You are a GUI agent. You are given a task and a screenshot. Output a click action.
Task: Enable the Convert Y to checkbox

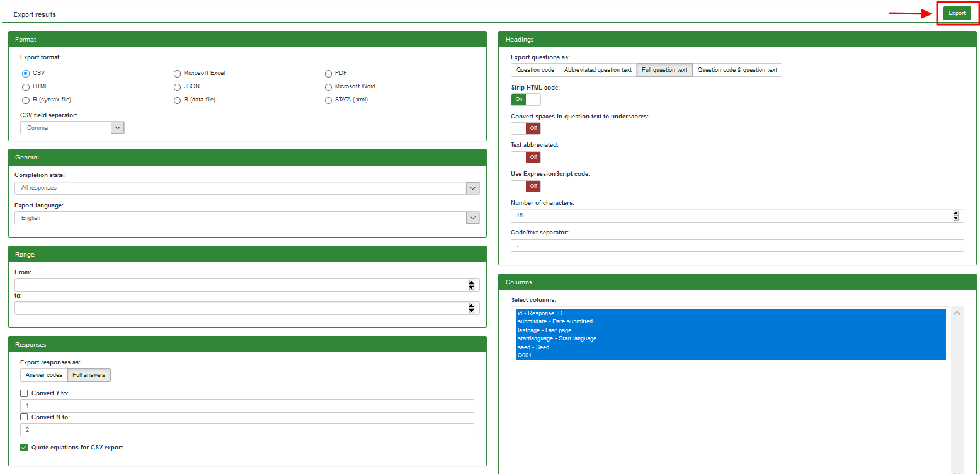pos(24,393)
